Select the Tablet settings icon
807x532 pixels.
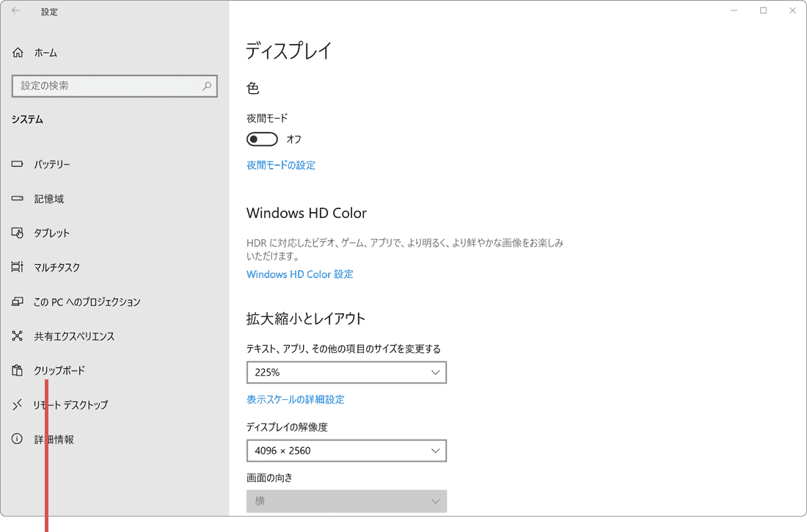[16, 233]
